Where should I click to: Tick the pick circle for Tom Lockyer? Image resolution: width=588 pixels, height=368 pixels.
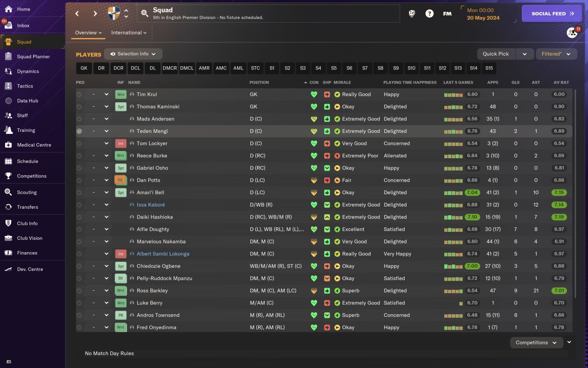click(x=79, y=144)
